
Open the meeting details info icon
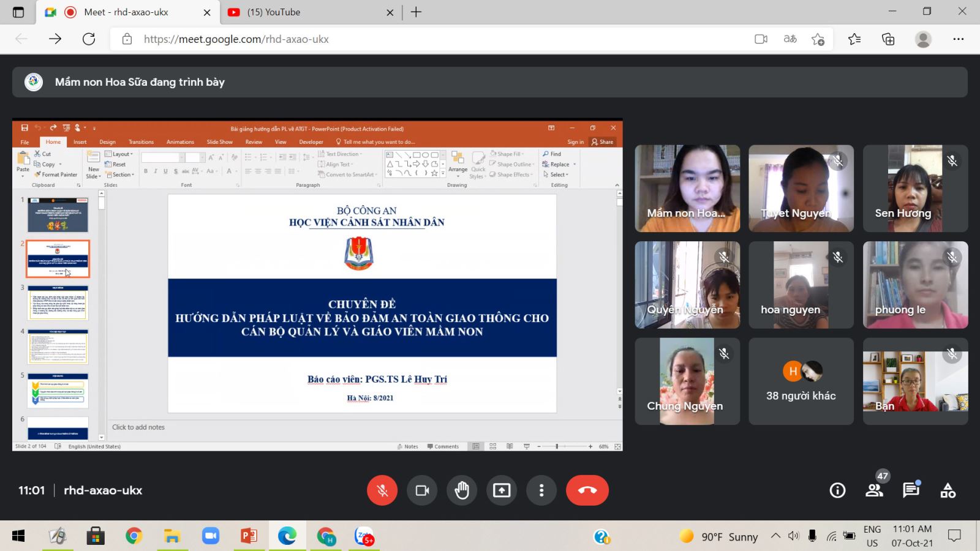point(837,490)
